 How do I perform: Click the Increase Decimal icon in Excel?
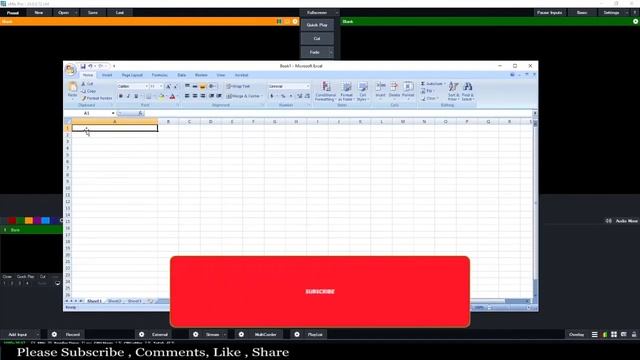(x=300, y=96)
